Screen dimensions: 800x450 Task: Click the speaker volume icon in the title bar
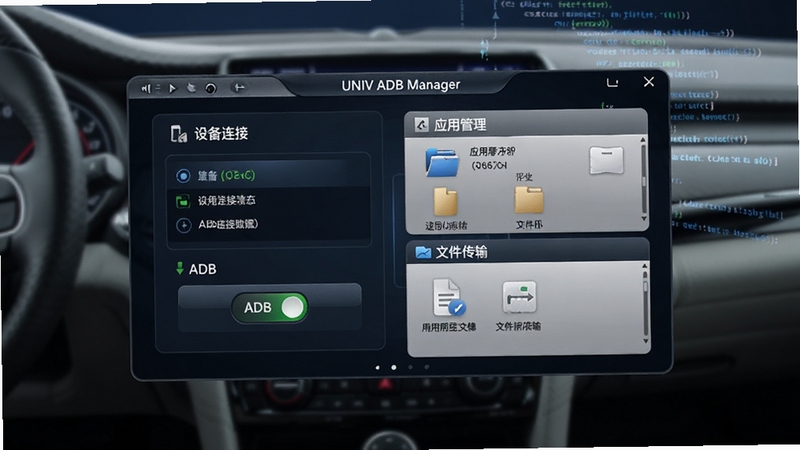click(x=146, y=89)
